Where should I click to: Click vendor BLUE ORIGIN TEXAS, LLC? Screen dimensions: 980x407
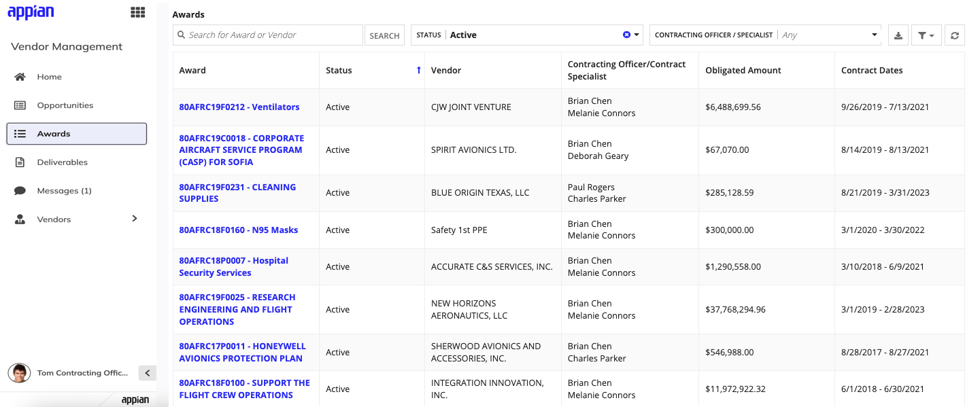(x=480, y=193)
